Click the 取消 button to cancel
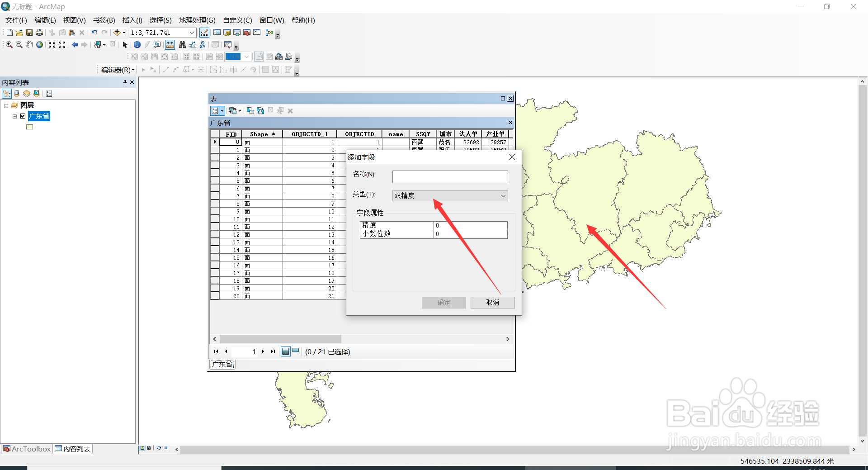 click(x=492, y=302)
